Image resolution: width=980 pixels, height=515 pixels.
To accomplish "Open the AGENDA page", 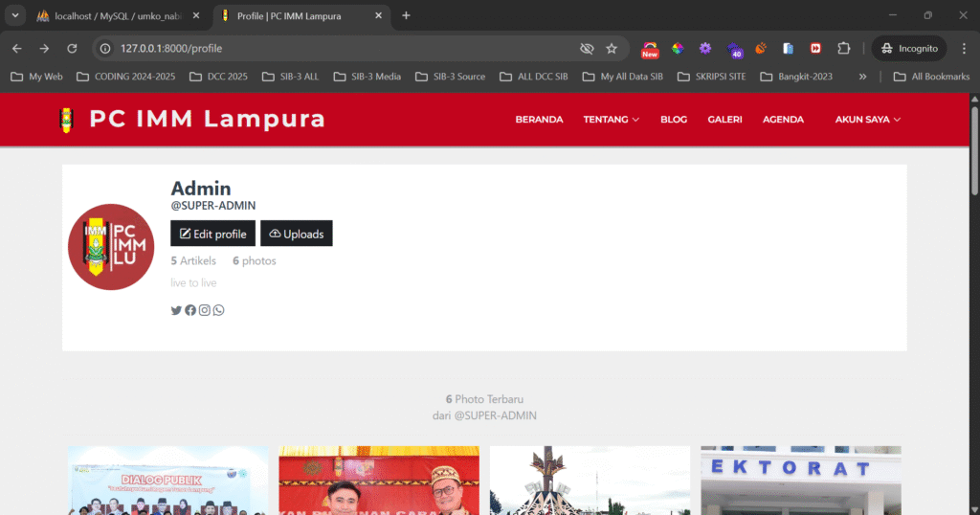I will (783, 120).
